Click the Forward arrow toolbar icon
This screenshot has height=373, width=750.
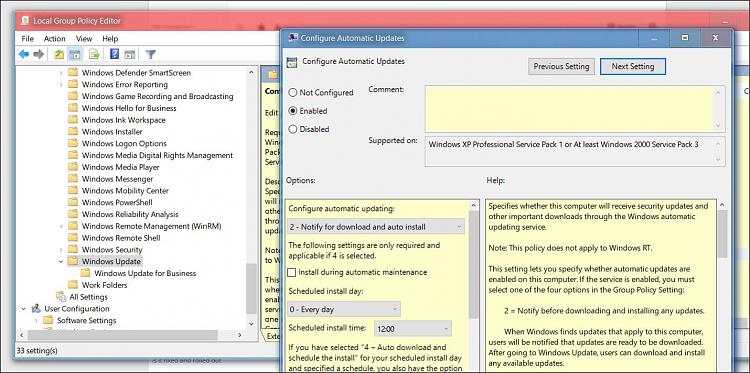38,55
